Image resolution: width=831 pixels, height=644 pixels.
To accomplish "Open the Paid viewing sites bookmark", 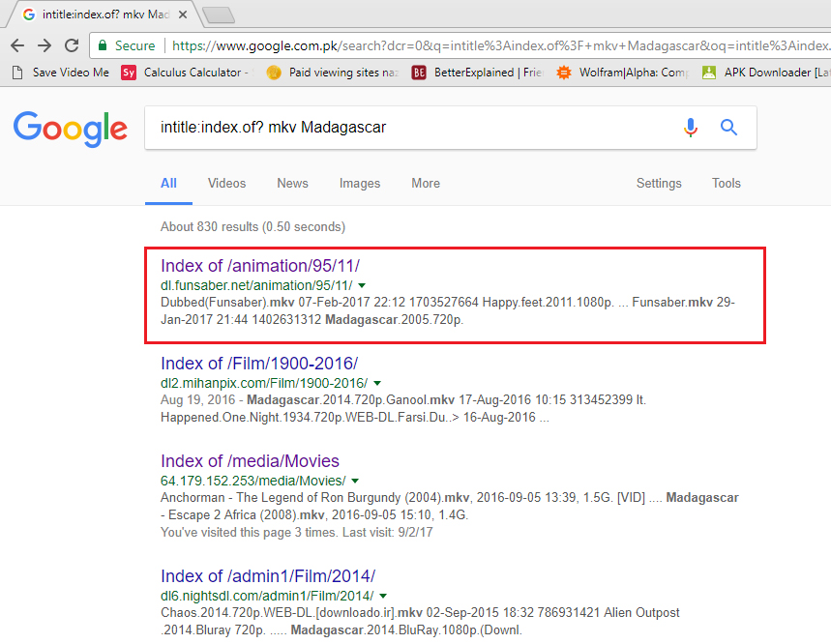I will click(x=333, y=72).
